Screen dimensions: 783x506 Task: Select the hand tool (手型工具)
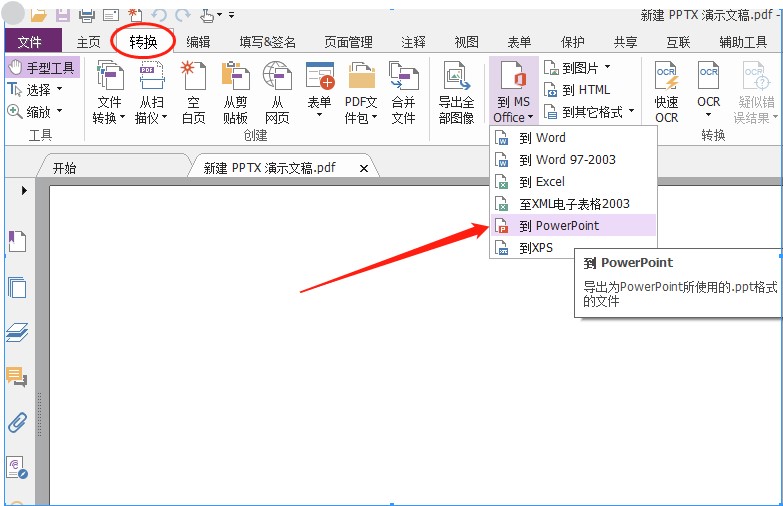43,67
